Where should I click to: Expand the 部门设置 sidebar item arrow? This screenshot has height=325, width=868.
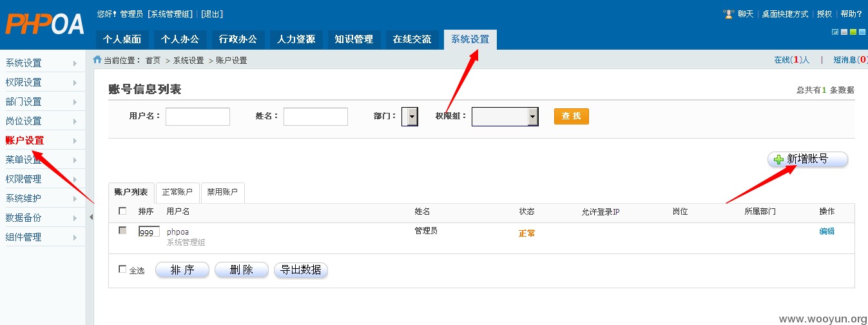75,102
